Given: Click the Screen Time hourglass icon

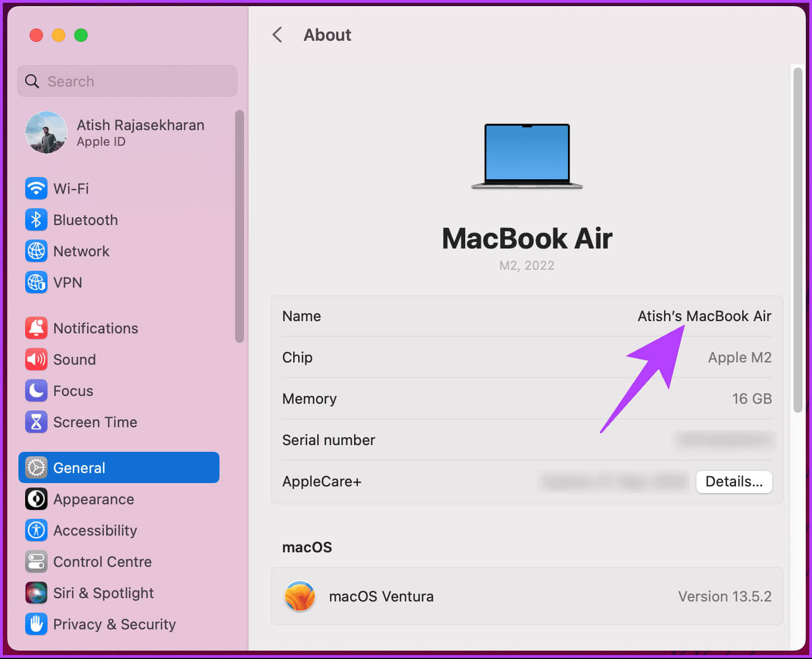Looking at the screenshot, I should pos(36,422).
